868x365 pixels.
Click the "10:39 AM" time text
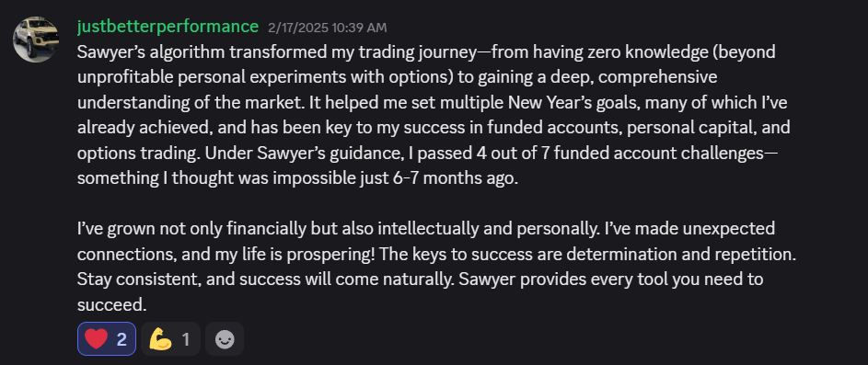click(x=361, y=28)
